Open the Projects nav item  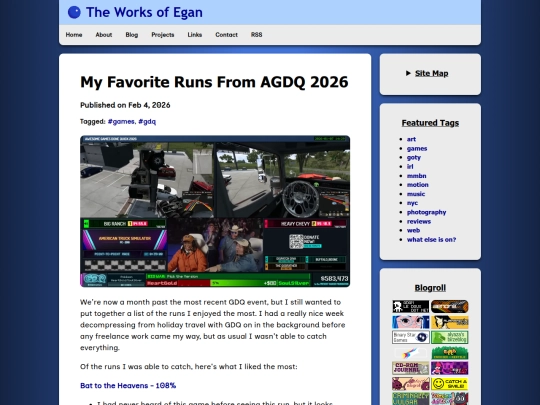pyautogui.click(x=163, y=35)
